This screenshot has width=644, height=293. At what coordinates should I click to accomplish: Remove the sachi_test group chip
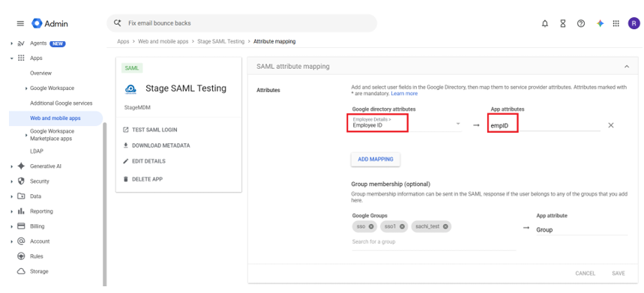point(445,226)
